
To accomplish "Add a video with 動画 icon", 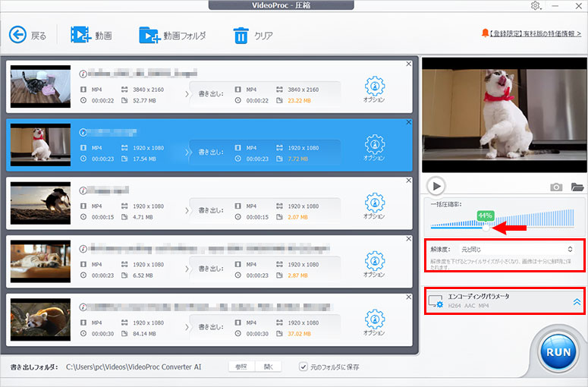I will point(80,35).
